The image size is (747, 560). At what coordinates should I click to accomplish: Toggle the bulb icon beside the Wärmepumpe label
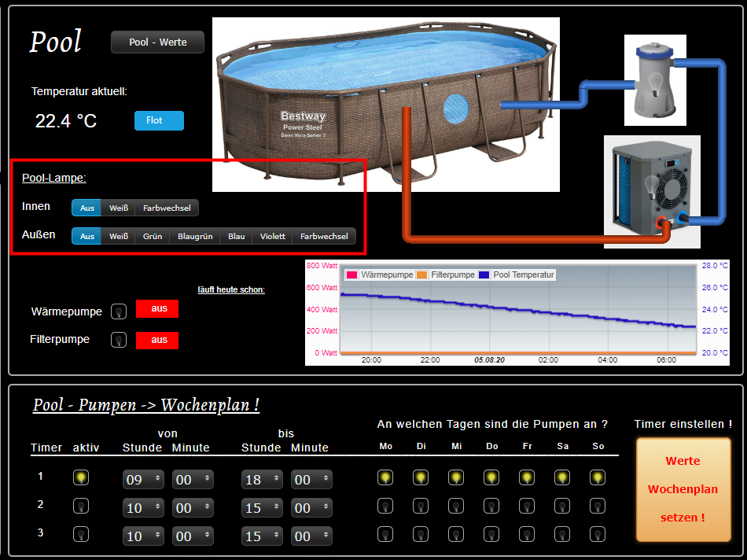(x=119, y=311)
